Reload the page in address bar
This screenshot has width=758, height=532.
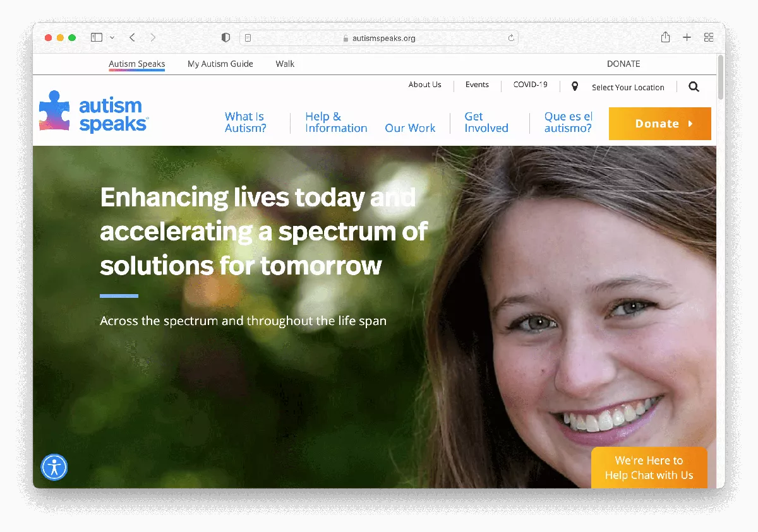click(x=511, y=38)
